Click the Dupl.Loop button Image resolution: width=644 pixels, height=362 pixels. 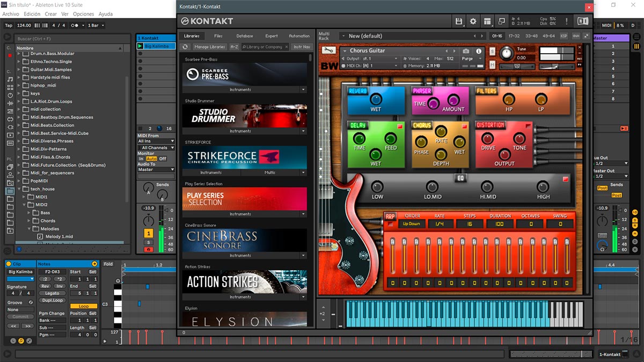click(53, 300)
